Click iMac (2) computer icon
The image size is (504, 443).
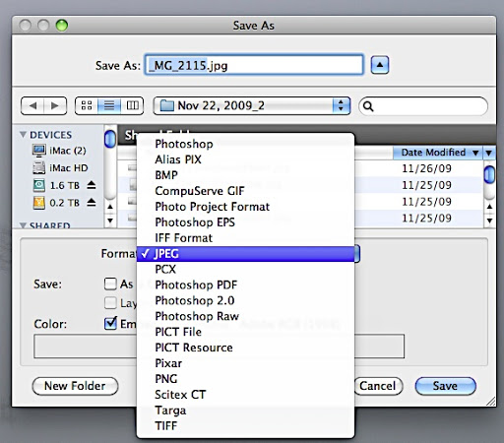[x=39, y=151]
